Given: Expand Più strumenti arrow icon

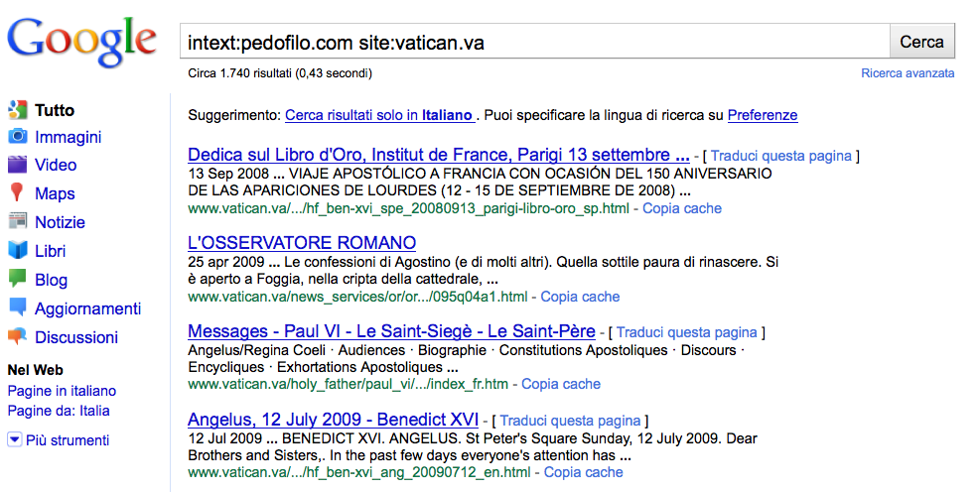Looking at the screenshot, I should (x=15, y=440).
